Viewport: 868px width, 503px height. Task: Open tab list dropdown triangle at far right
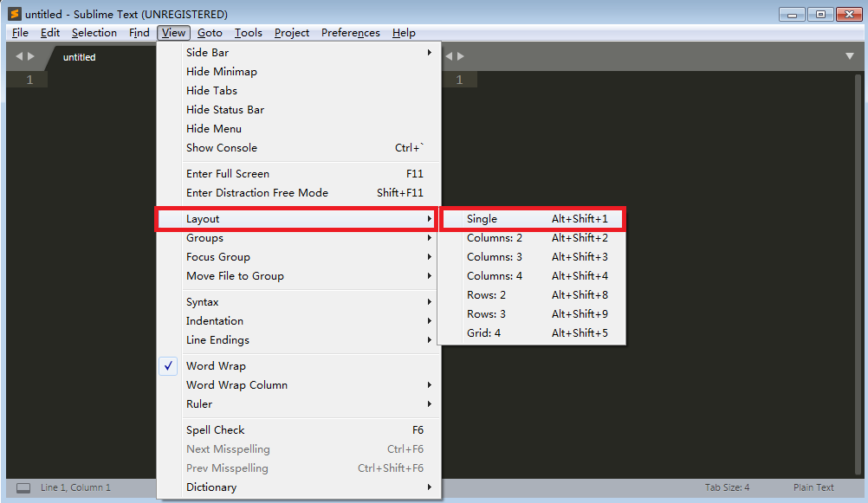tap(850, 56)
